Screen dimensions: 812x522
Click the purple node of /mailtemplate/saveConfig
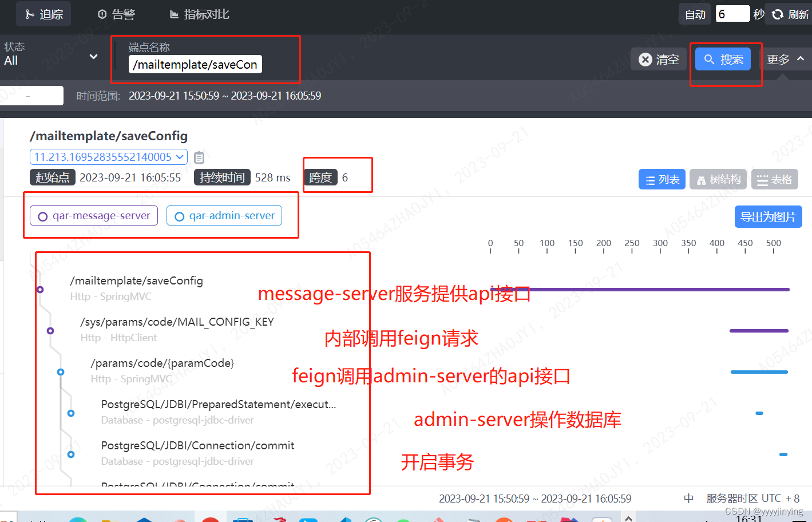pos(40,290)
